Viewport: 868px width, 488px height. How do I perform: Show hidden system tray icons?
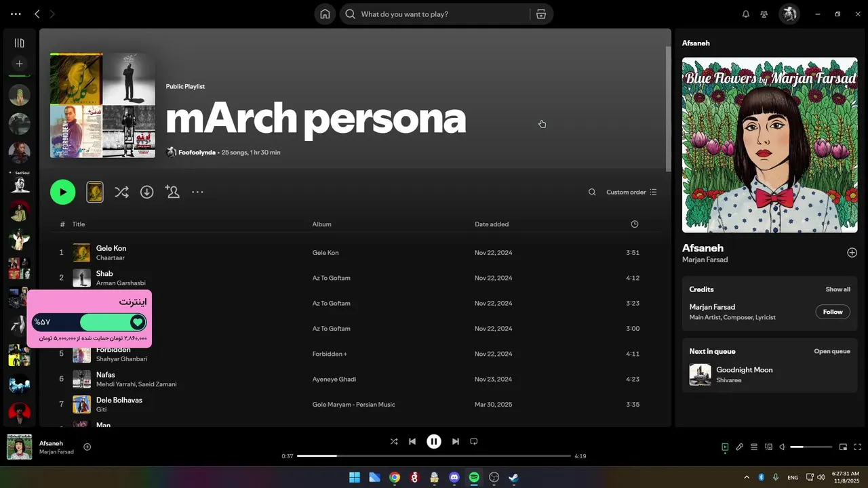coord(747,477)
